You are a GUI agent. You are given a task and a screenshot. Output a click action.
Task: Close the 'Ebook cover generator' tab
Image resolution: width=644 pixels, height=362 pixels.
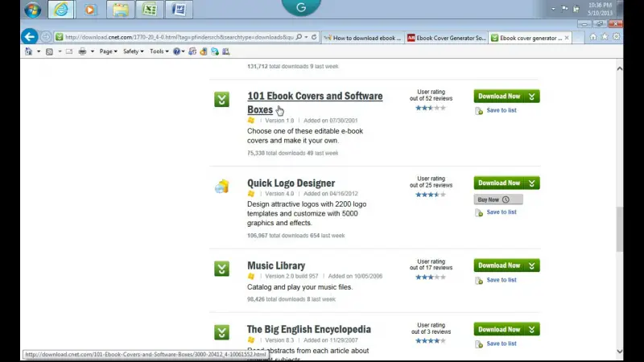pos(567,38)
